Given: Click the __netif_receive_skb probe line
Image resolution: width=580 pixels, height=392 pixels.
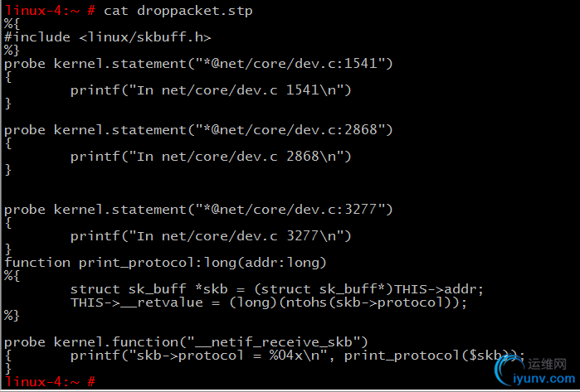Looking at the screenshot, I should click(186, 341).
